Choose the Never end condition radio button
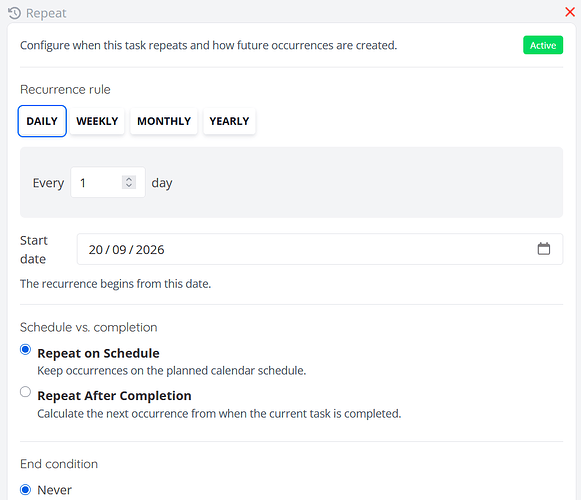 (x=25, y=490)
